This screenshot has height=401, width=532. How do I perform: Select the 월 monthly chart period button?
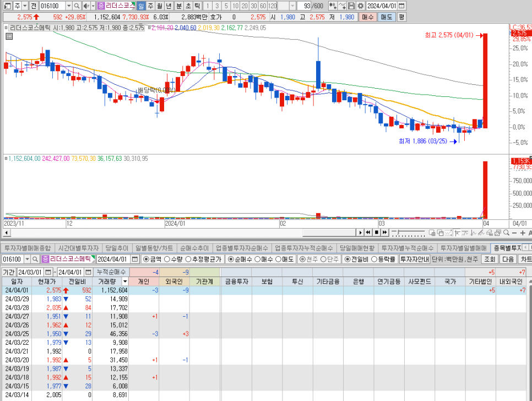point(160,6)
